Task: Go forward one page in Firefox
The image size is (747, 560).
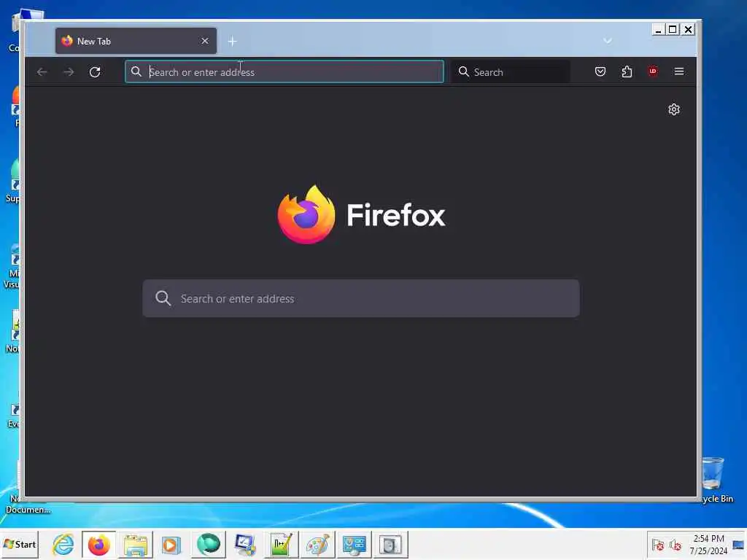Action: point(69,72)
